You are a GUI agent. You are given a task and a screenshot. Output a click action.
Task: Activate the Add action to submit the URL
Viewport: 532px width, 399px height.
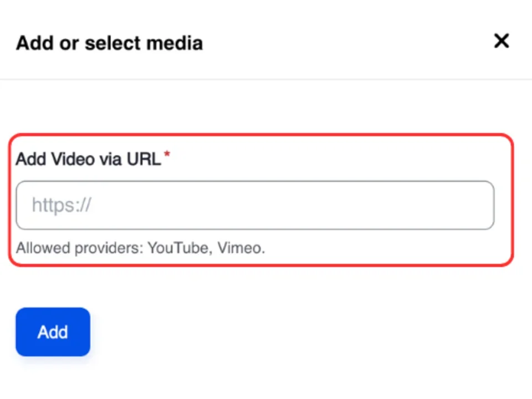pyautogui.click(x=53, y=331)
